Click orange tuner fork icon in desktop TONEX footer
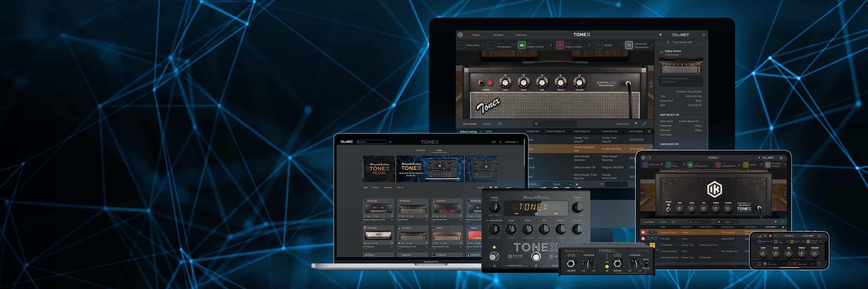868x289 pixels. [x=602, y=184]
